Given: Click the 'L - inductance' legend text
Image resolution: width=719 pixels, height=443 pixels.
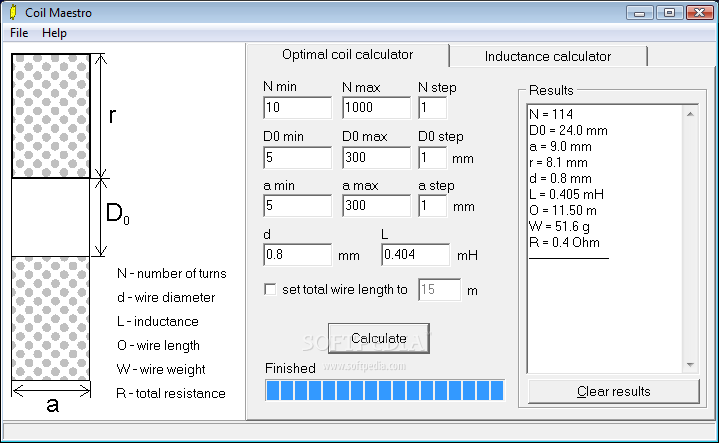Looking at the screenshot, I should tap(158, 321).
